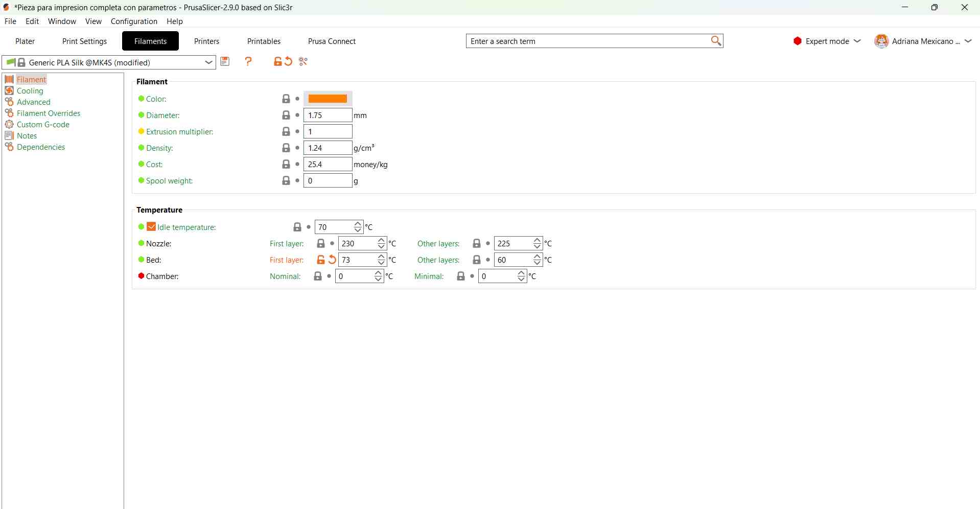Click the Density value field

click(328, 148)
